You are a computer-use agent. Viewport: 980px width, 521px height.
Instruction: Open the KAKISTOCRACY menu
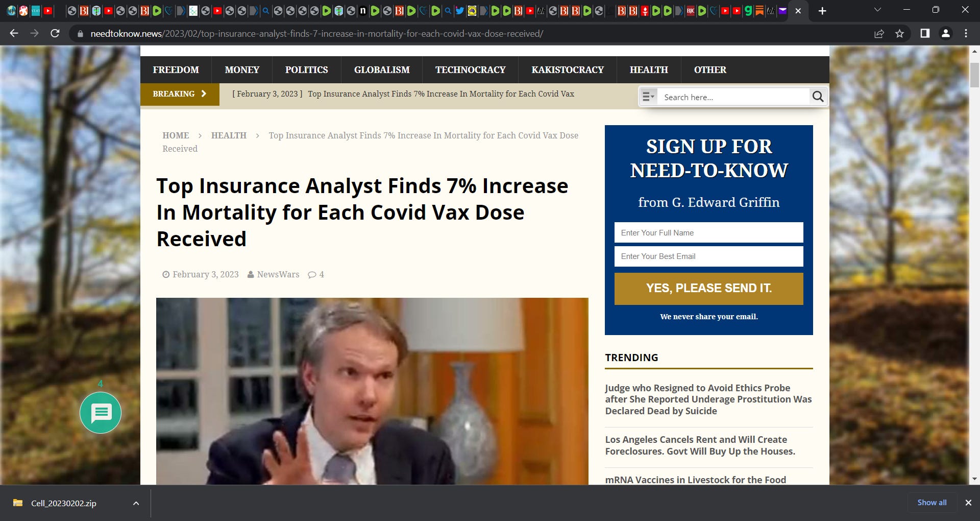coord(568,70)
